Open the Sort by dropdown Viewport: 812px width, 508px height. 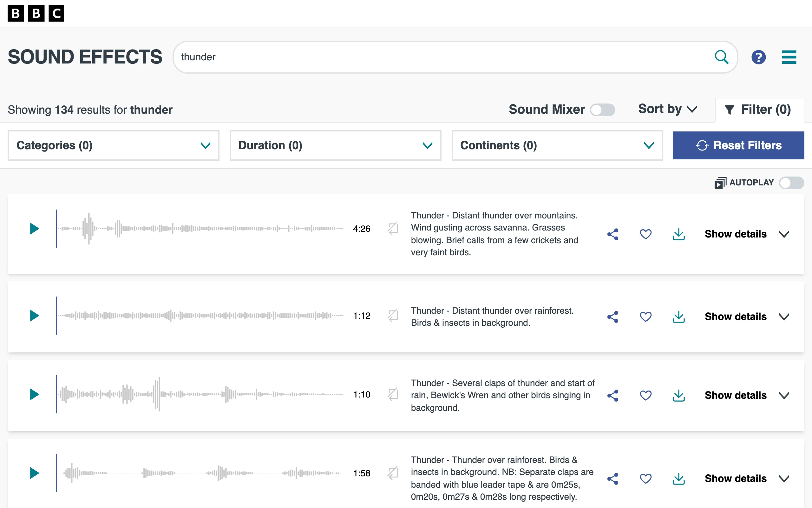pyautogui.click(x=667, y=109)
